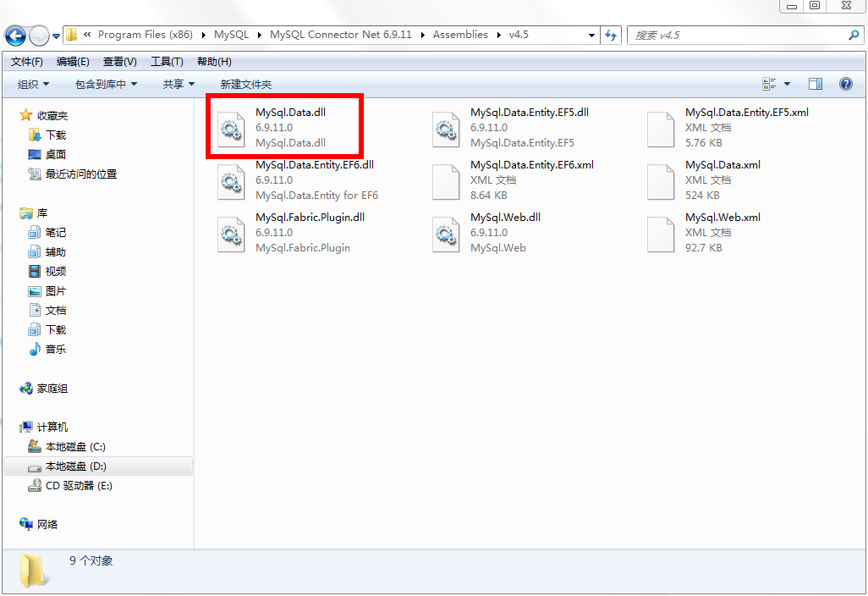868x596 pixels.
Task: Select MySql.Data.Entity.EF5.dll file icon
Action: tap(446, 129)
